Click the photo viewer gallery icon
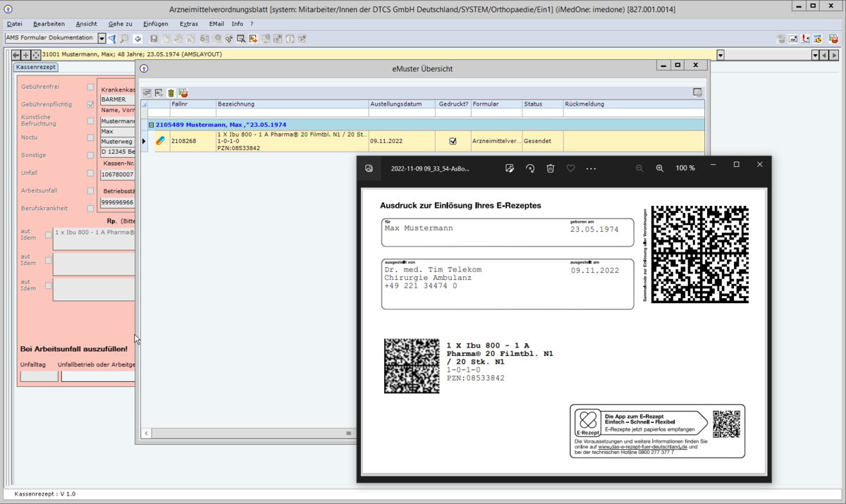The image size is (846, 504). click(369, 168)
